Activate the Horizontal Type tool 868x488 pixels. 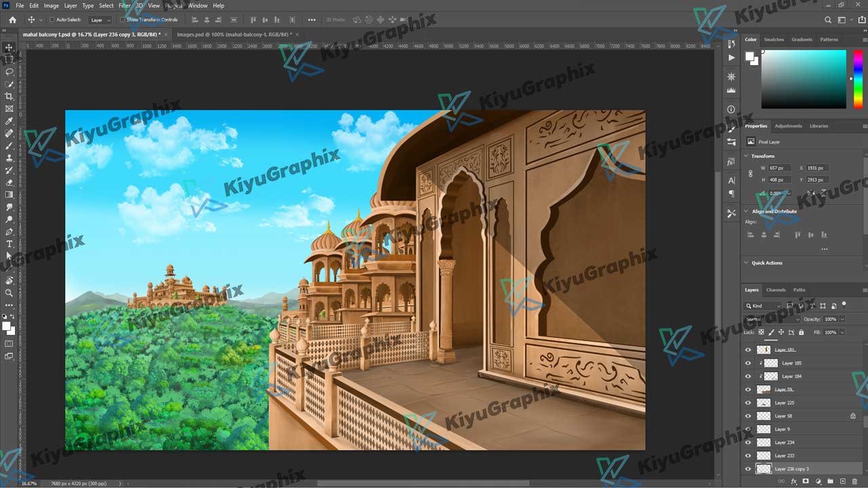coord(9,244)
